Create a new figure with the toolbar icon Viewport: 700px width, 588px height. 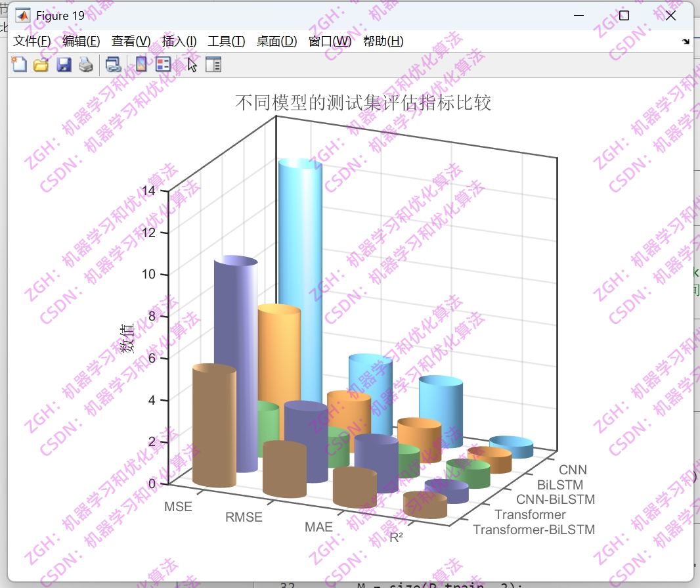click(18, 64)
